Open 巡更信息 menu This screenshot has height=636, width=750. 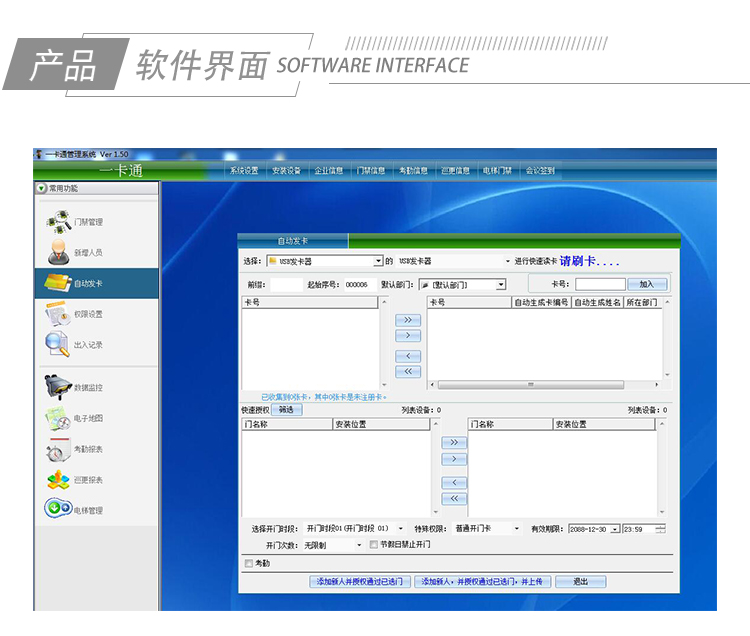point(455,171)
